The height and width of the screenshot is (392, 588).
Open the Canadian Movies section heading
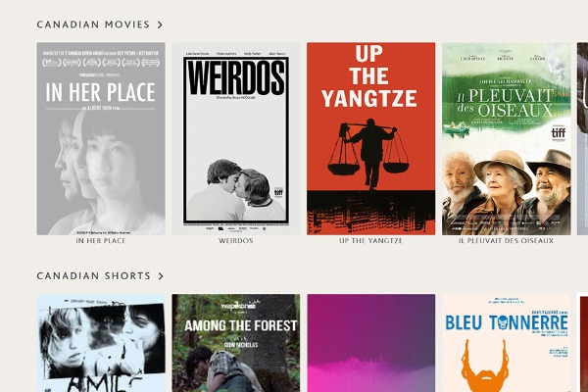point(93,24)
